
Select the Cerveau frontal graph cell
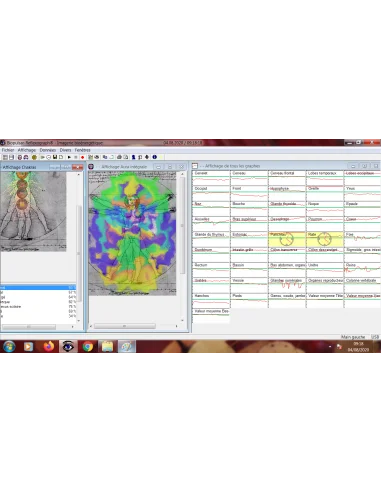(x=287, y=178)
